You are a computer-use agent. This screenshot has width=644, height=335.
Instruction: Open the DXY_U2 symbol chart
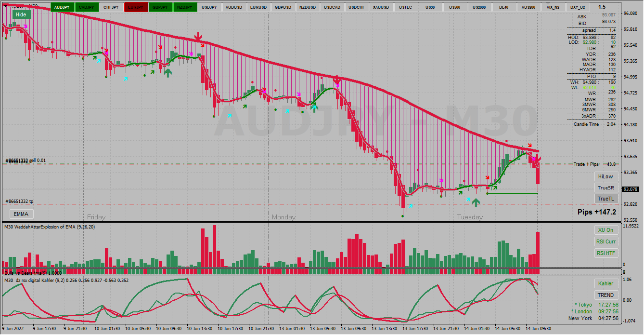[578, 7]
